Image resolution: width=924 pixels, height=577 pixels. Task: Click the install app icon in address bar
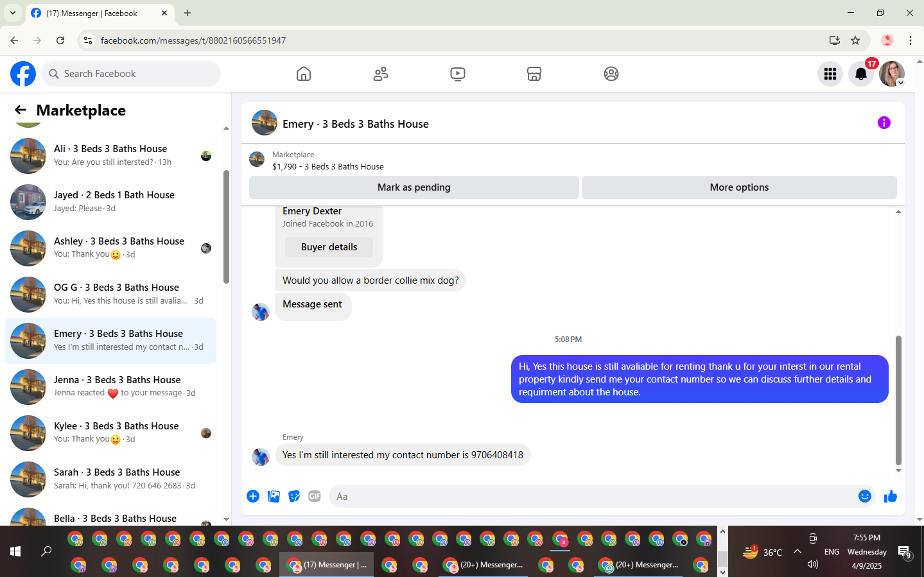[x=835, y=40]
